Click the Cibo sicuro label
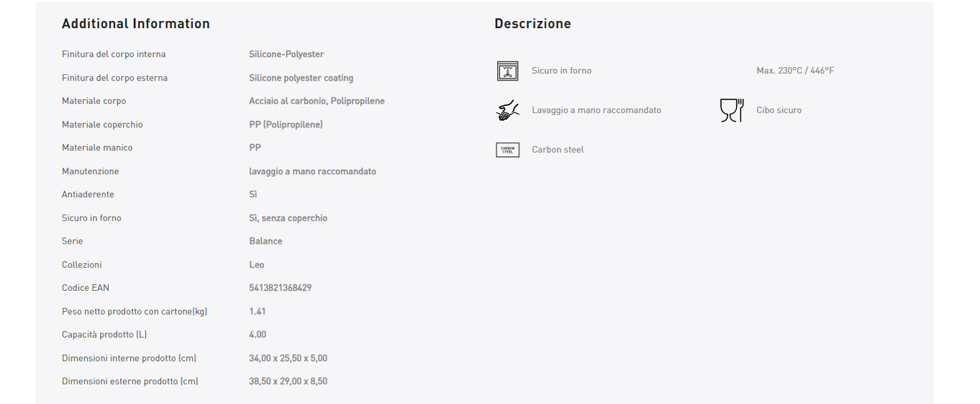The height and width of the screenshot is (404, 980). (779, 110)
